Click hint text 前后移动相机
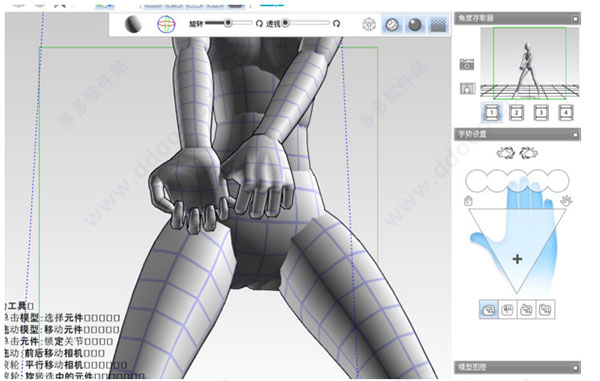This screenshot has height=381, width=600. [x=54, y=353]
